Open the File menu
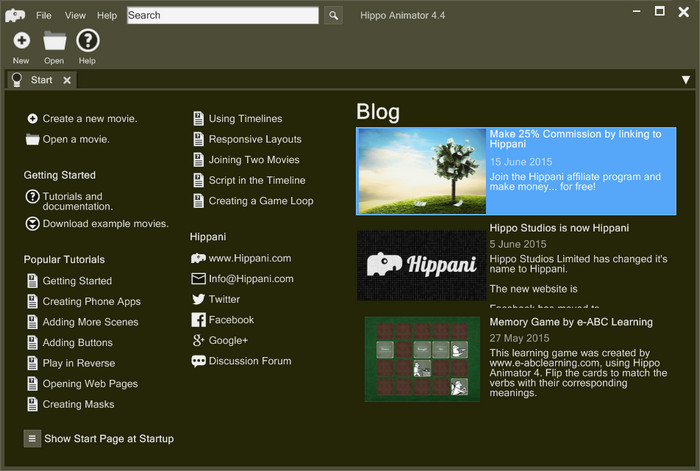 (44, 16)
